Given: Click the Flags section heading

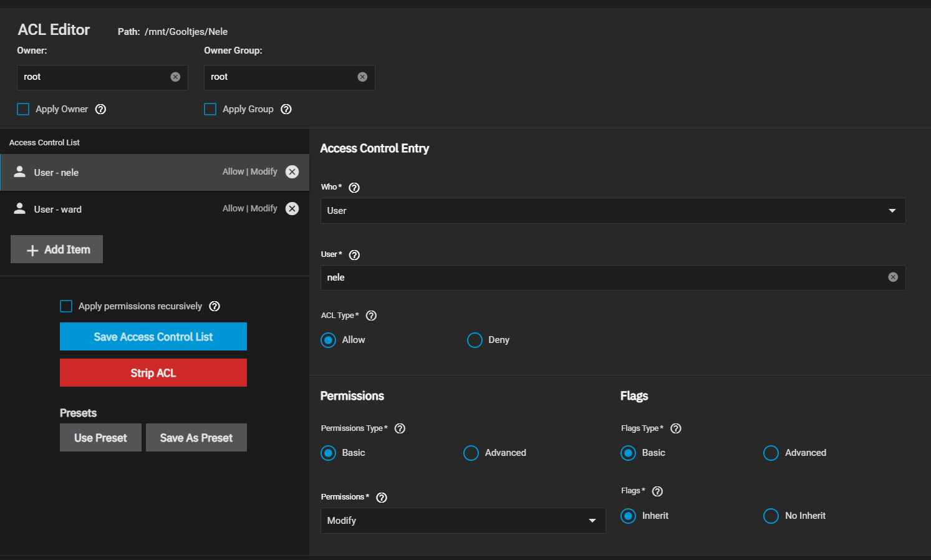Looking at the screenshot, I should tap(634, 396).
